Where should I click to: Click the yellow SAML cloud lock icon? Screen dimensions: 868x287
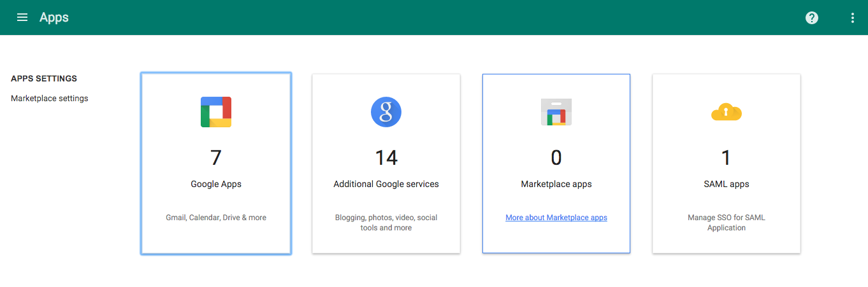pyautogui.click(x=727, y=112)
